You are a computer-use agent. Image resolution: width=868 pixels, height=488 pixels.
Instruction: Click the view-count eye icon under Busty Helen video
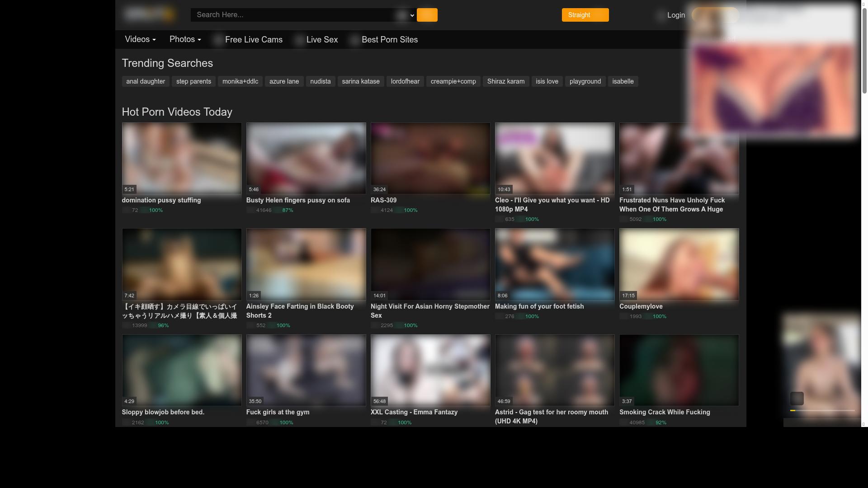coord(250,210)
